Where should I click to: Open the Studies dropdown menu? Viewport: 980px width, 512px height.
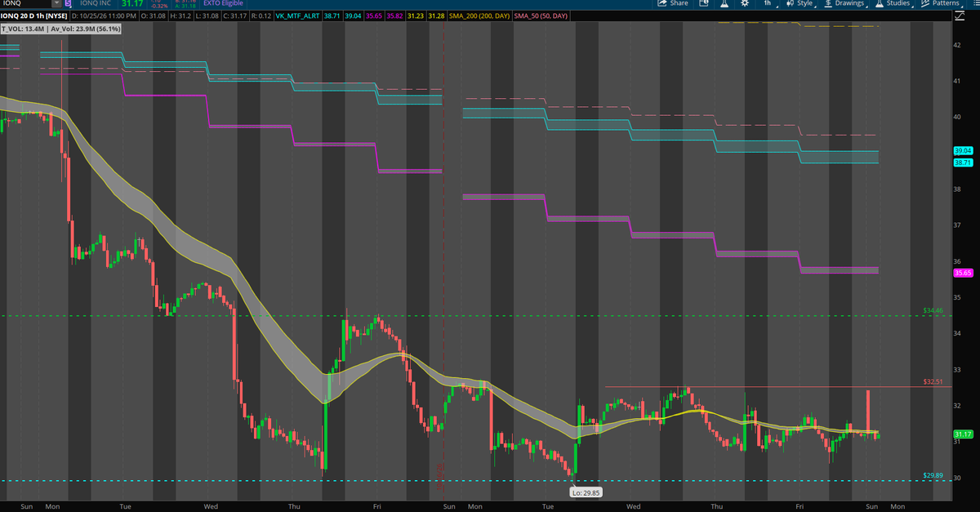point(893,3)
